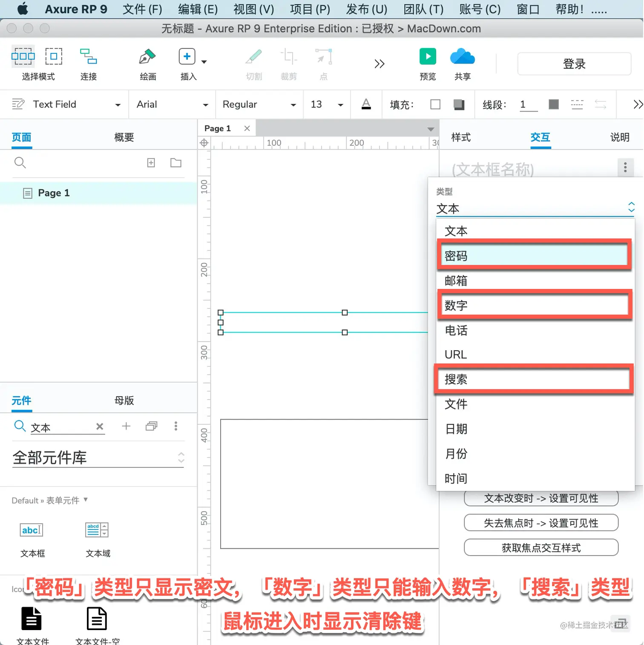644x645 pixels.
Task: Toggle the intersected selection mode
Action: (23, 56)
